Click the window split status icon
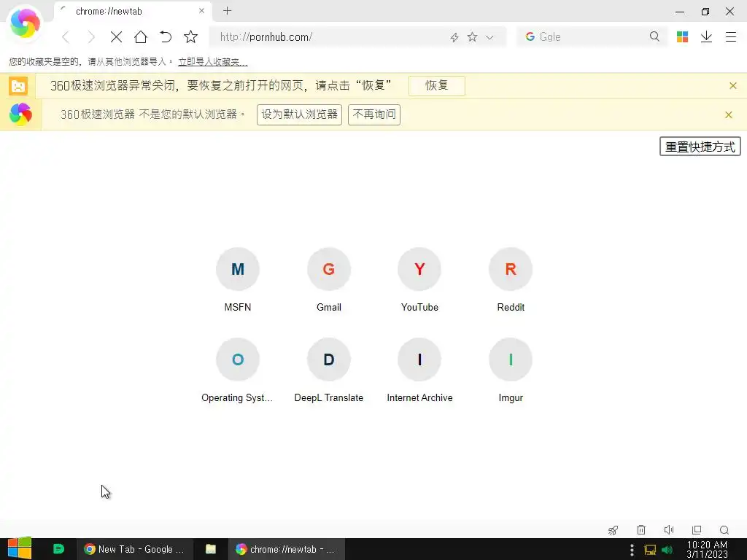747x560 pixels. [x=697, y=529]
